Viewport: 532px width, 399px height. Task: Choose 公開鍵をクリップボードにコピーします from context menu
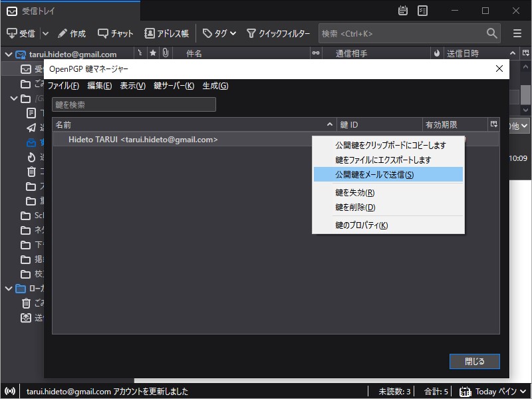[388, 145]
